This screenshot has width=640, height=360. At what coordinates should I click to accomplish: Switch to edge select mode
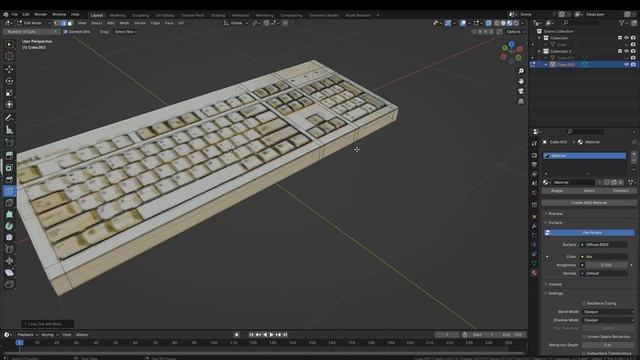coord(63,23)
